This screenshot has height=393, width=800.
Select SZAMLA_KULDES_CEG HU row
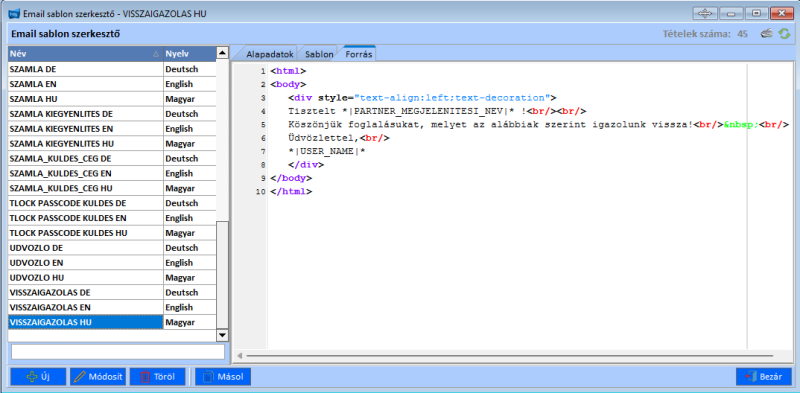(112, 188)
